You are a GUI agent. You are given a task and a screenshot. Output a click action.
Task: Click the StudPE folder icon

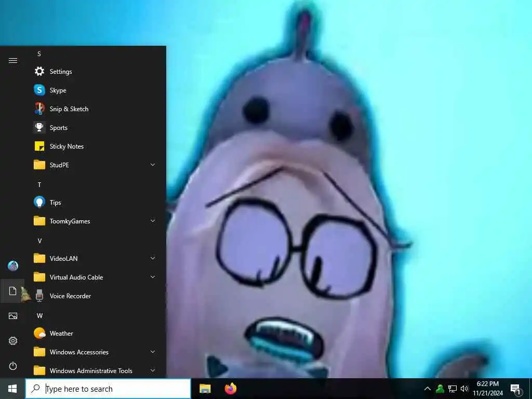click(x=39, y=165)
